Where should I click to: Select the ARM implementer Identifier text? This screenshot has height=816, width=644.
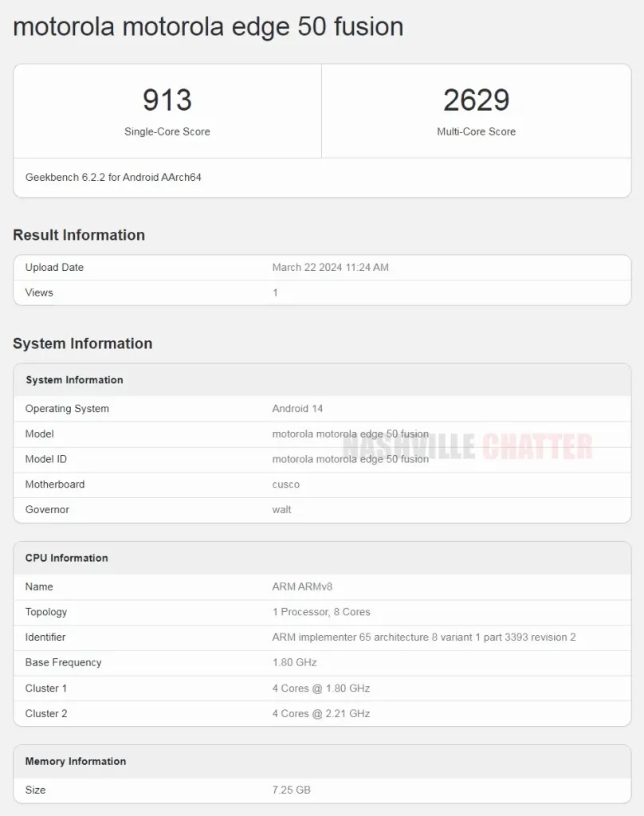[x=424, y=637]
